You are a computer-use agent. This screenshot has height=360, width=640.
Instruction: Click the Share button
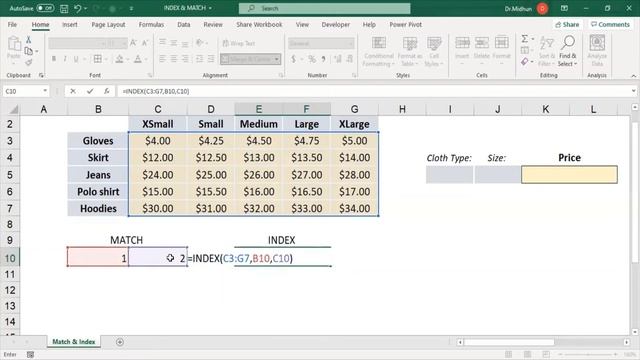[x=567, y=24]
